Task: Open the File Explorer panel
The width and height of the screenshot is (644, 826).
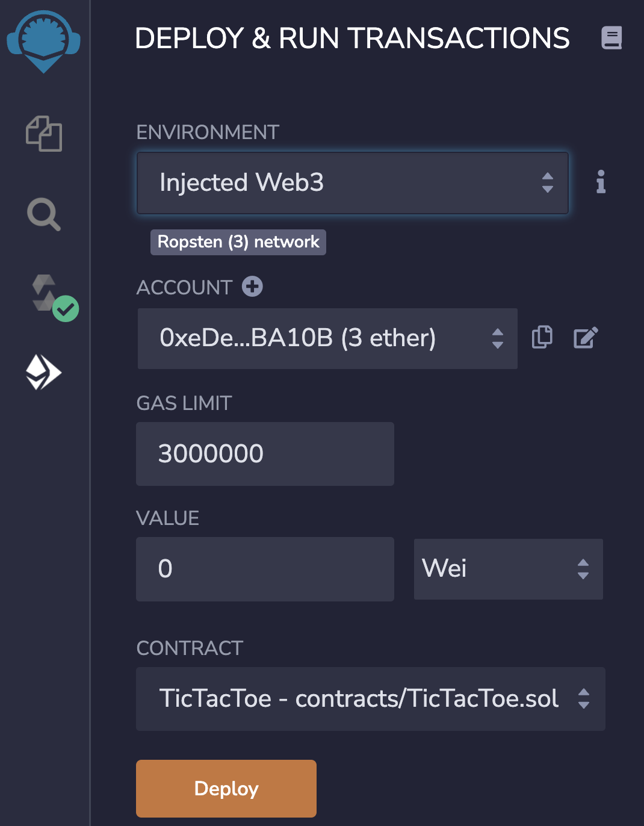Action: click(44, 134)
